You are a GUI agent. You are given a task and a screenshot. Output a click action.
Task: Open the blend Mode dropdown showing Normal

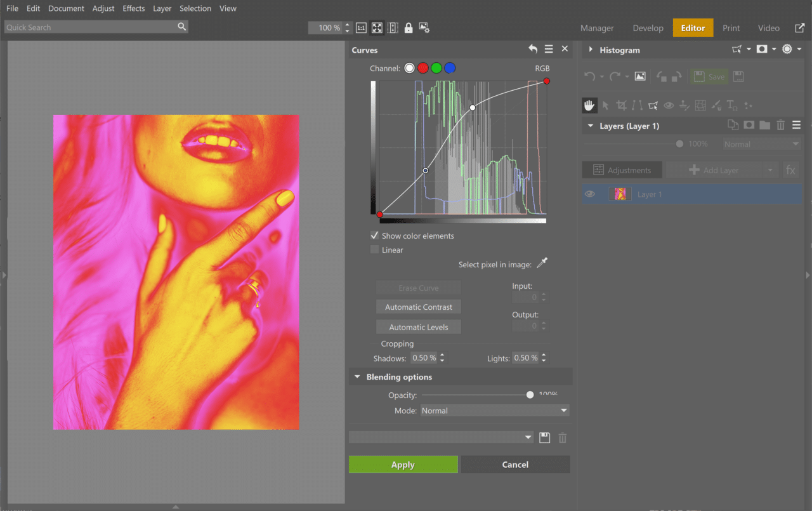pyautogui.click(x=494, y=410)
